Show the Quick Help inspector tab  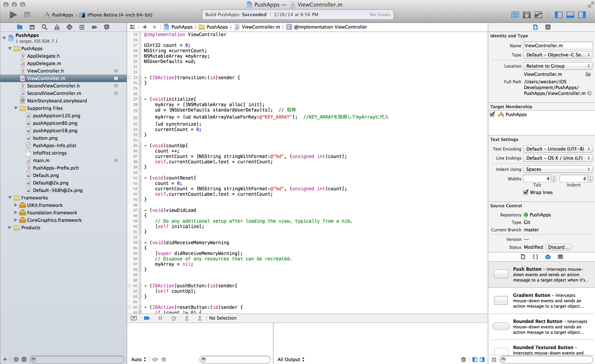548,27
